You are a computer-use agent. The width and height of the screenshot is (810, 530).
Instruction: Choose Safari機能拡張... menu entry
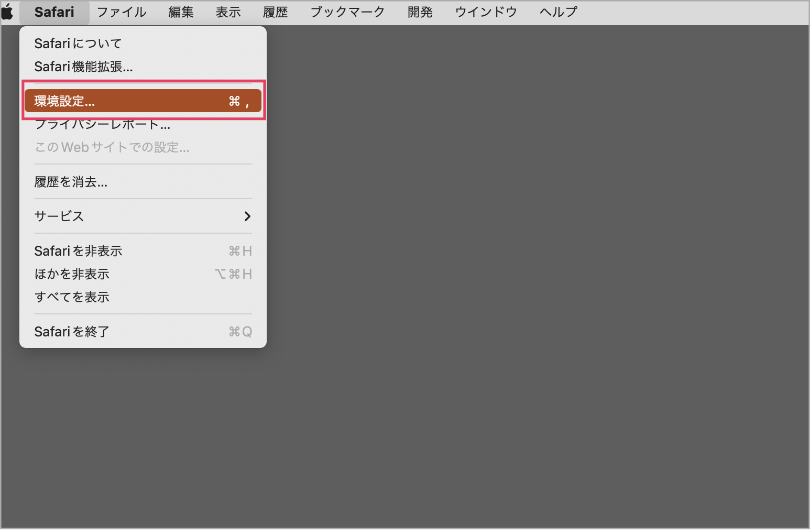[143, 67]
